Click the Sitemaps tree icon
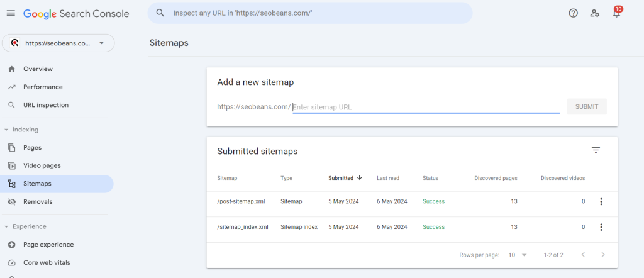The width and height of the screenshot is (644, 278). 12,184
